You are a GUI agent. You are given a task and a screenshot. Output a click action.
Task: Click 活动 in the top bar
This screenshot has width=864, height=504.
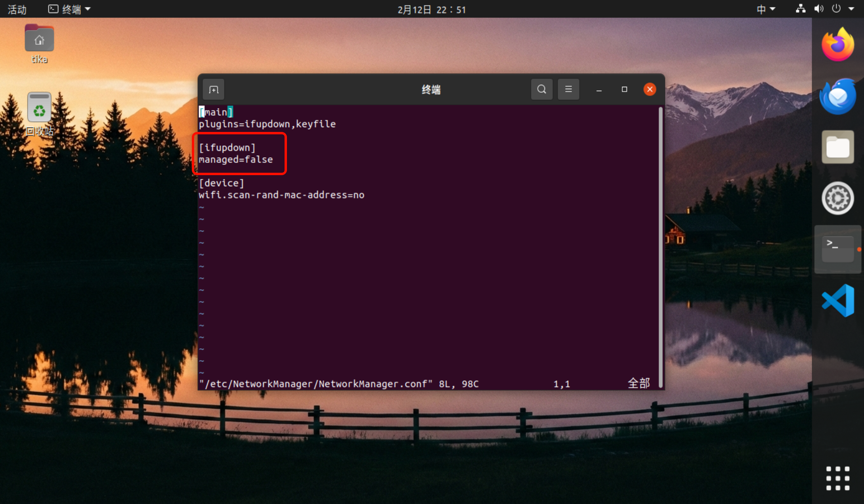pos(17,9)
